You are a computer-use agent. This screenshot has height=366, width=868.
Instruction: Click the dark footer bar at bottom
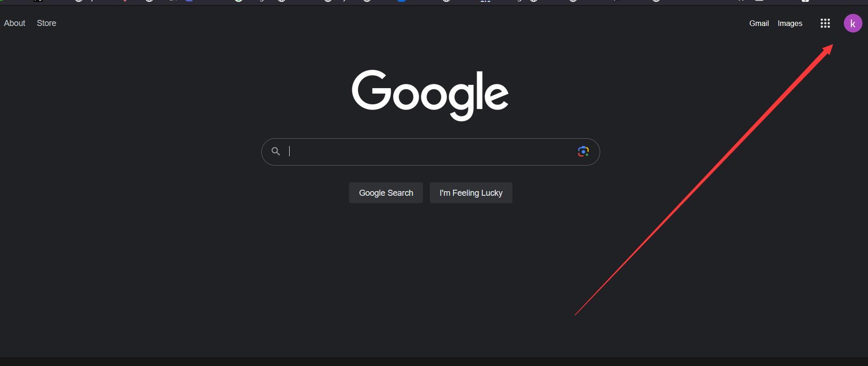click(x=434, y=361)
